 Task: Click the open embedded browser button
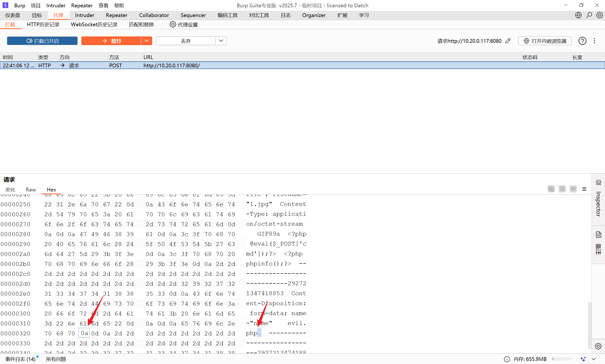coord(545,41)
